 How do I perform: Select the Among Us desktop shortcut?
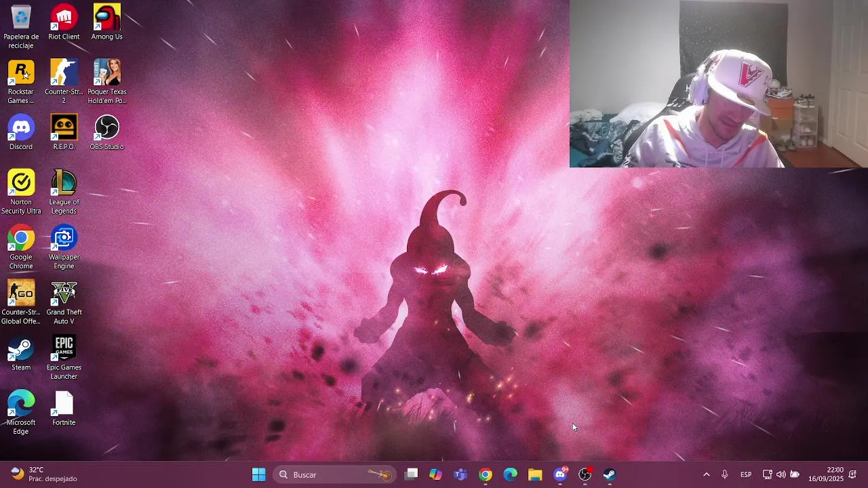click(x=106, y=23)
